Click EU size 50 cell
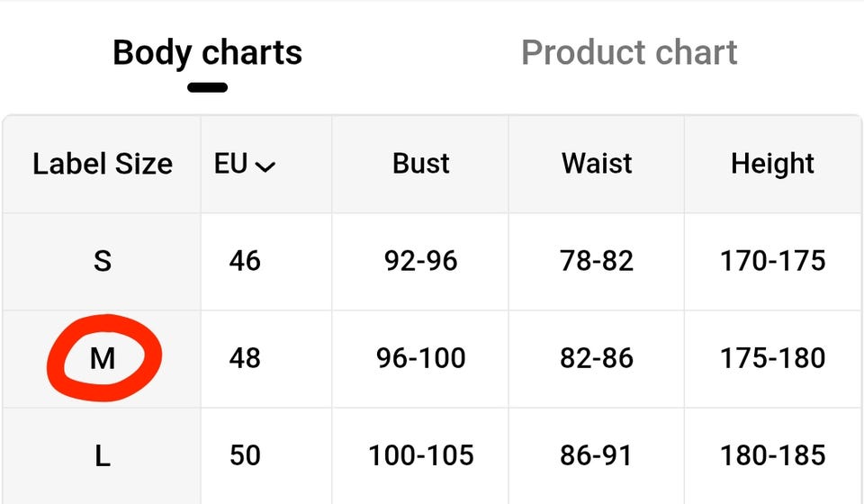Screen dimensions: 864x504 coord(244,455)
